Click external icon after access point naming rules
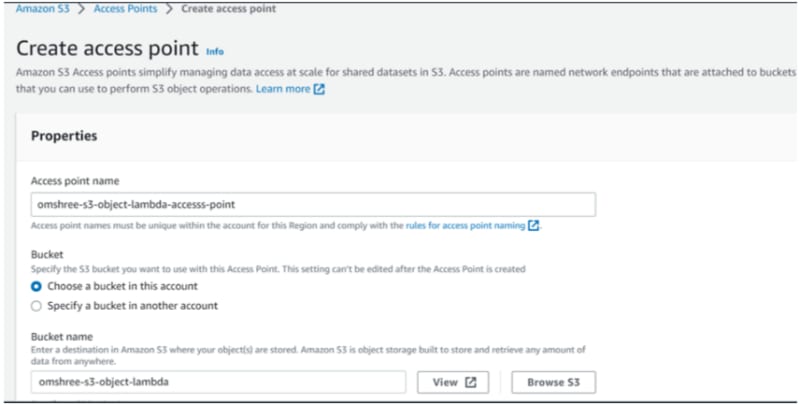Viewport: 800px width, 405px height. pyautogui.click(x=533, y=225)
